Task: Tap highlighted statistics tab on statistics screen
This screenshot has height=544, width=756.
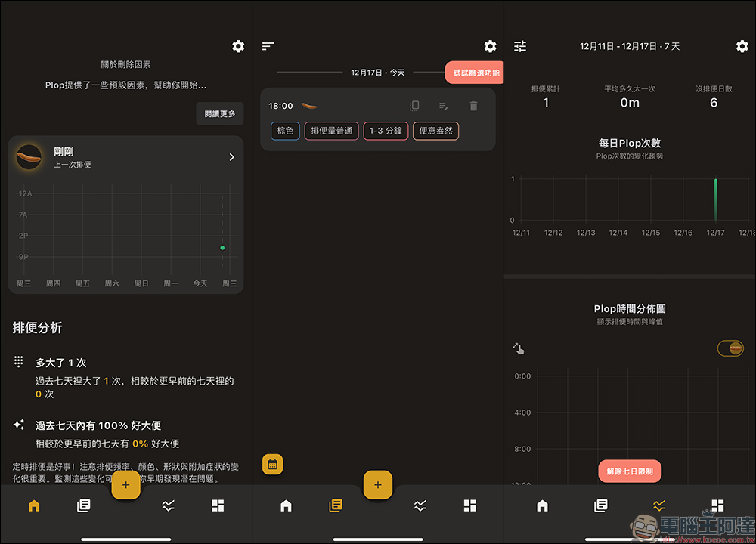Action: click(659, 505)
